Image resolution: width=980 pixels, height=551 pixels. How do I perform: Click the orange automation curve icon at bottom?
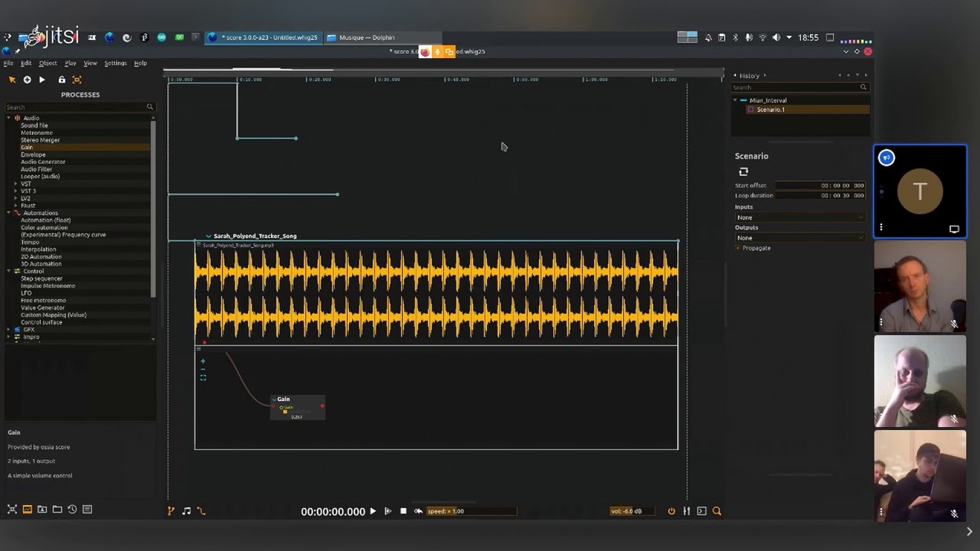coord(201,511)
